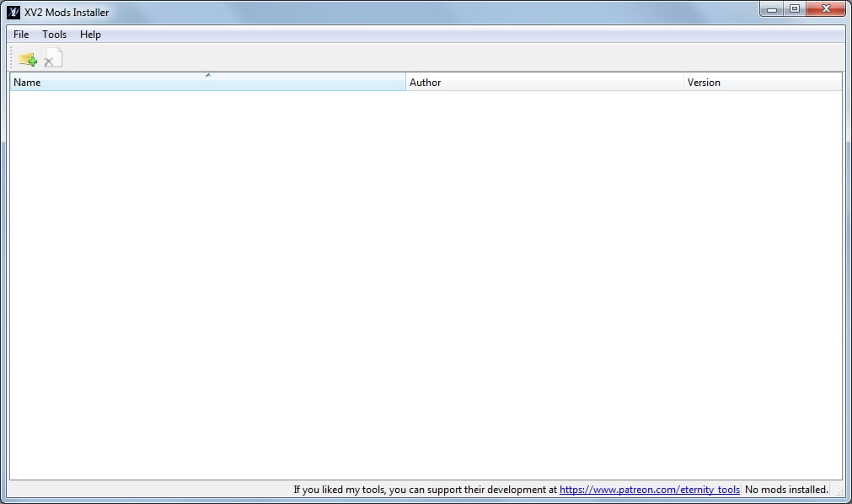This screenshot has height=504, width=852.
Task: Open the patreon.com/eternity_tools link
Action: click(650, 490)
